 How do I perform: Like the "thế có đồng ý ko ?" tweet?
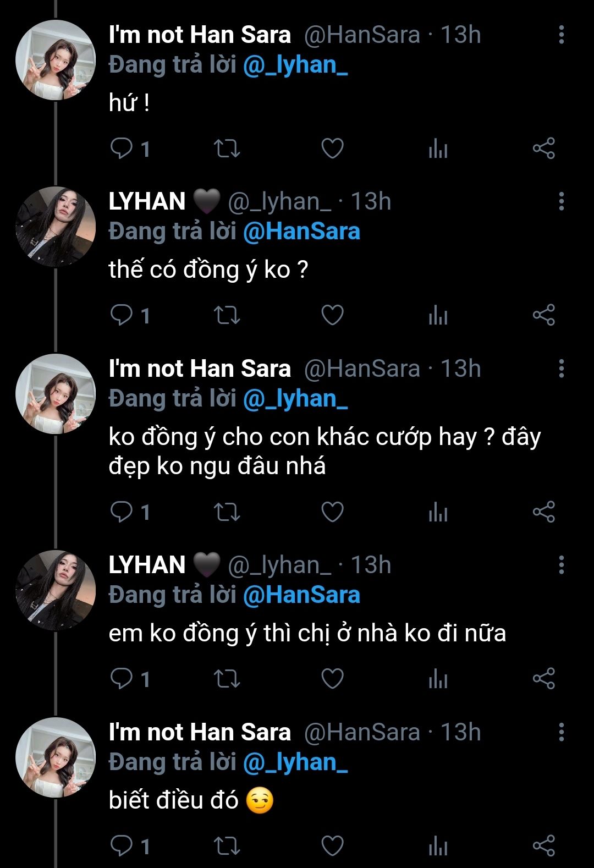click(x=332, y=315)
